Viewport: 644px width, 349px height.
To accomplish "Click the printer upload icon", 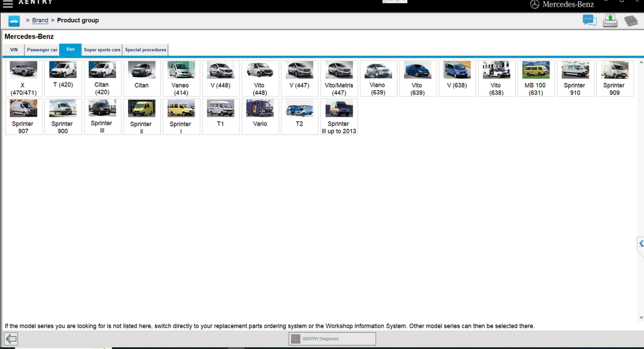I will coord(610,21).
